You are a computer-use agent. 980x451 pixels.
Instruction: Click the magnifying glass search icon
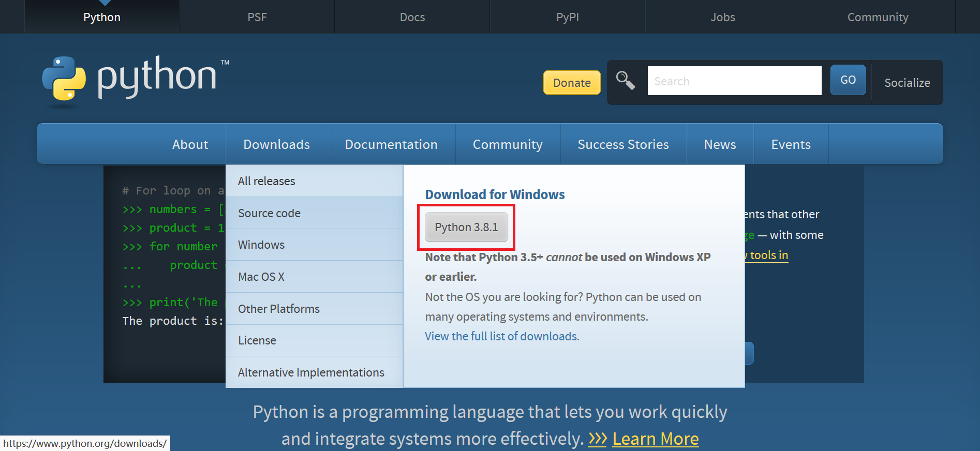625,81
